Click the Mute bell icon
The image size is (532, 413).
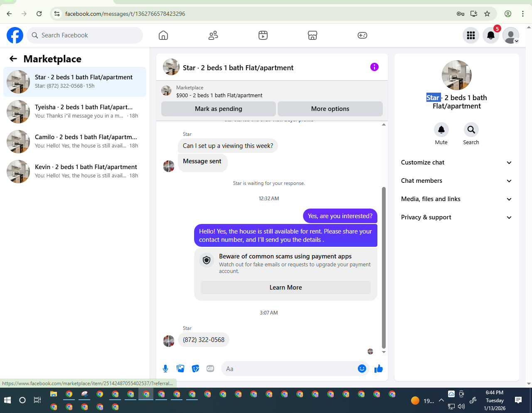coord(441,130)
